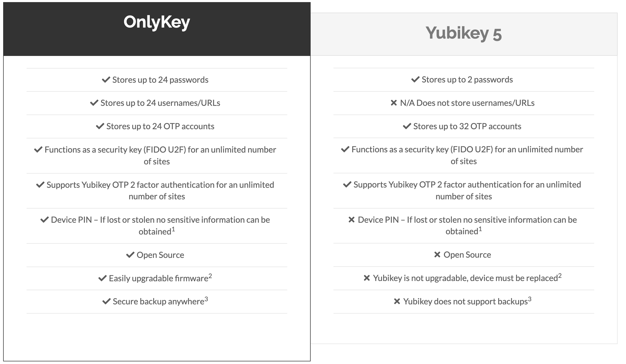Click the X icon next to Yubikey's "Open Source"
Viewport: 626px width, 364px height.
coord(437,254)
